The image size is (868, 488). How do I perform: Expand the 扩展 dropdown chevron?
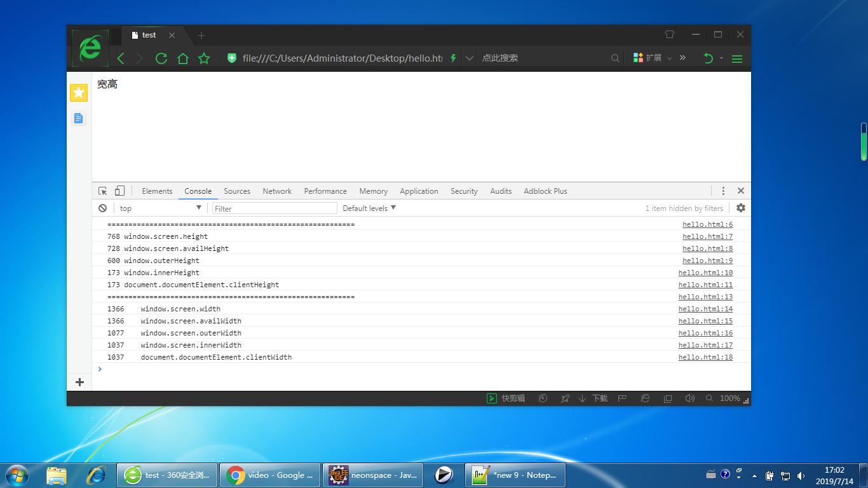[x=669, y=58]
